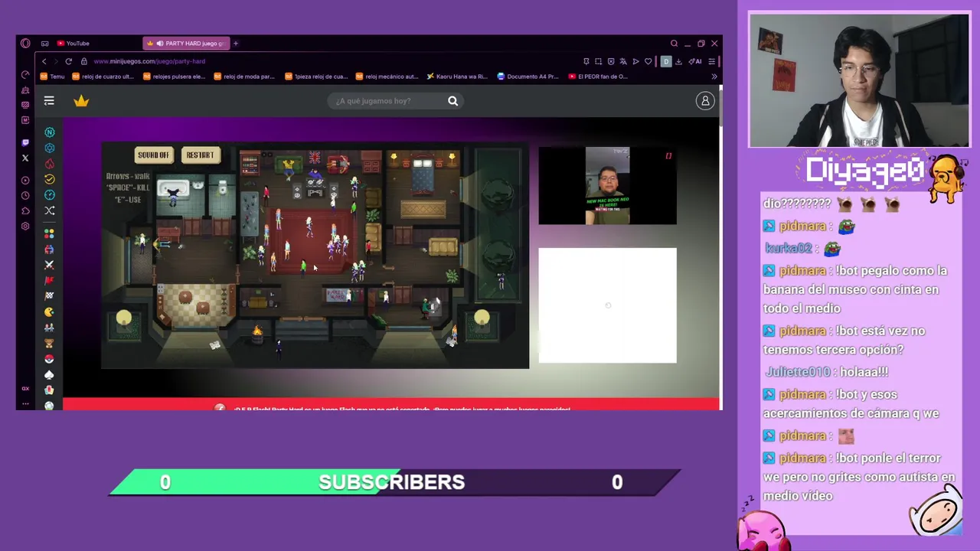This screenshot has height=551, width=980.
Task: Click the Opera AI button
Action: [695, 61]
